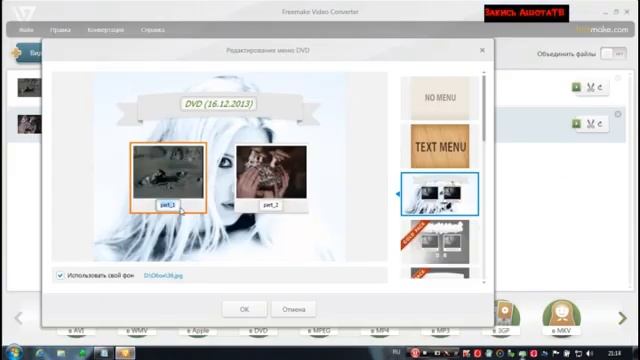Cancel with the Отмена button
Viewport: 640px width, 360px height.
click(293, 309)
